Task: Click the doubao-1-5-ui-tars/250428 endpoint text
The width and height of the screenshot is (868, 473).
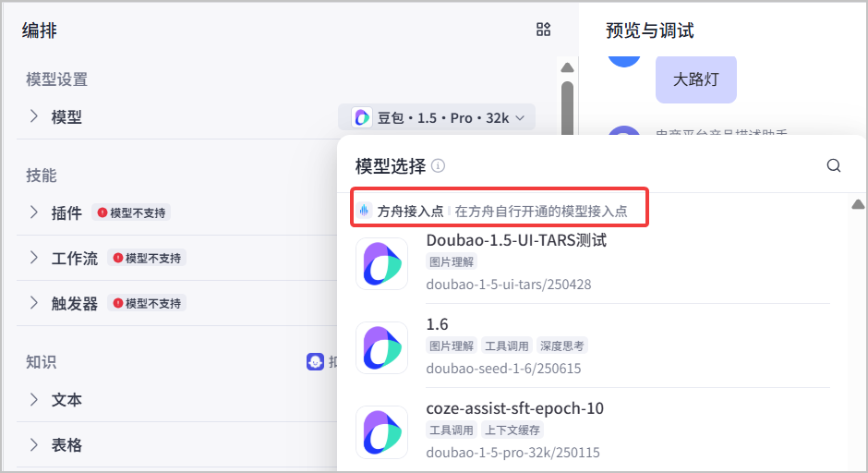Action: tap(509, 285)
